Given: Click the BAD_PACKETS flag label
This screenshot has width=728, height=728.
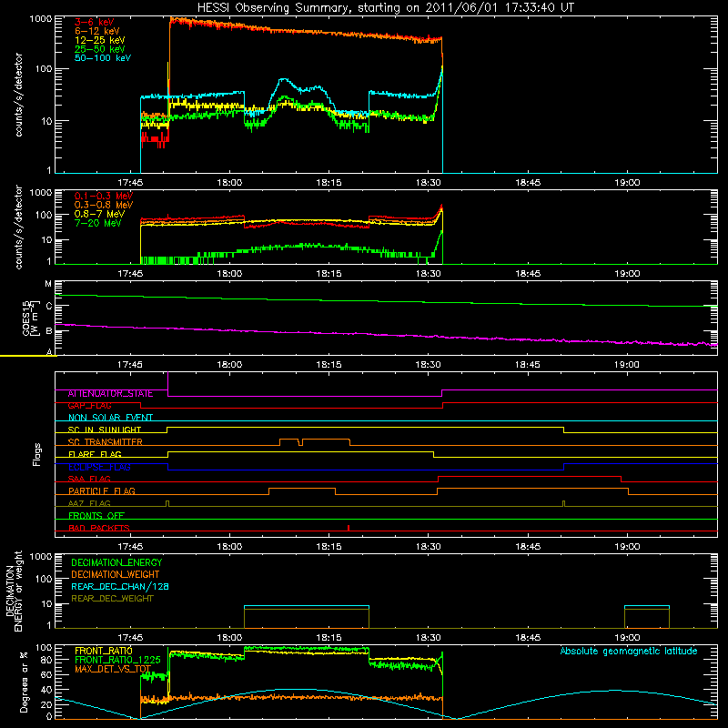Looking at the screenshot, I should pos(99,528).
